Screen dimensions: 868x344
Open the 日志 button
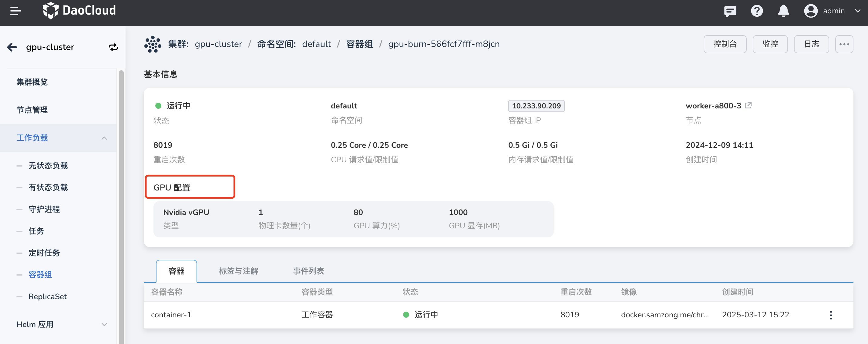tap(811, 44)
